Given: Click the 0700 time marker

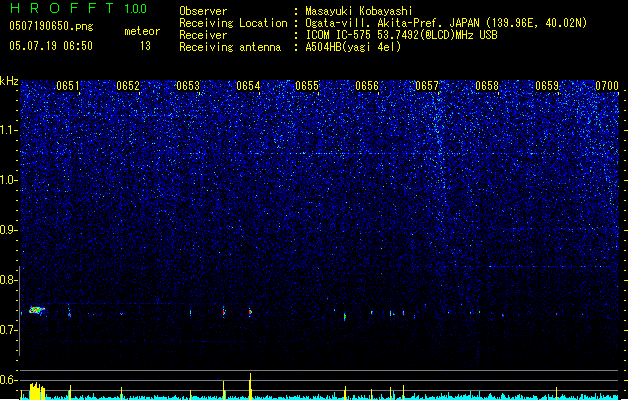Looking at the screenshot, I should click(607, 86).
